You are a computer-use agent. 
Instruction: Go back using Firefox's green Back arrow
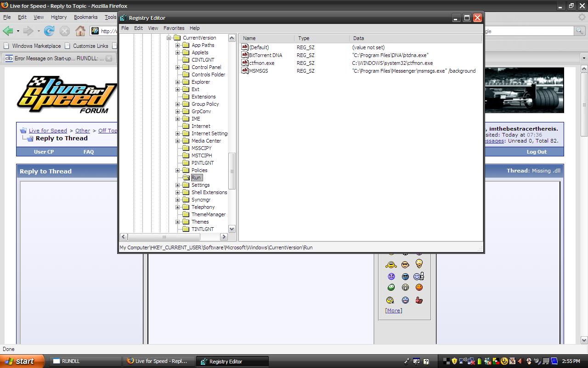pyautogui.click(x=8, y=31)
